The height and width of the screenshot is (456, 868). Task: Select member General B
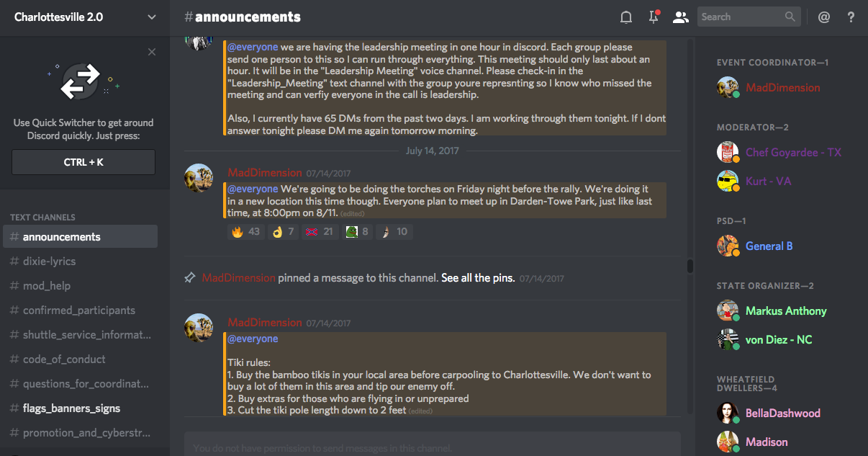click(x=769, y=246)
